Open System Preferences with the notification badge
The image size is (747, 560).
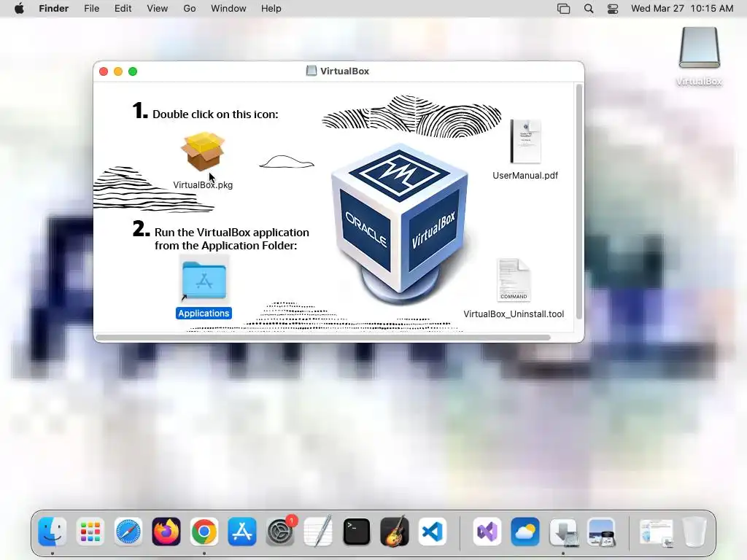pyautogui.click(x=280, y=532)
